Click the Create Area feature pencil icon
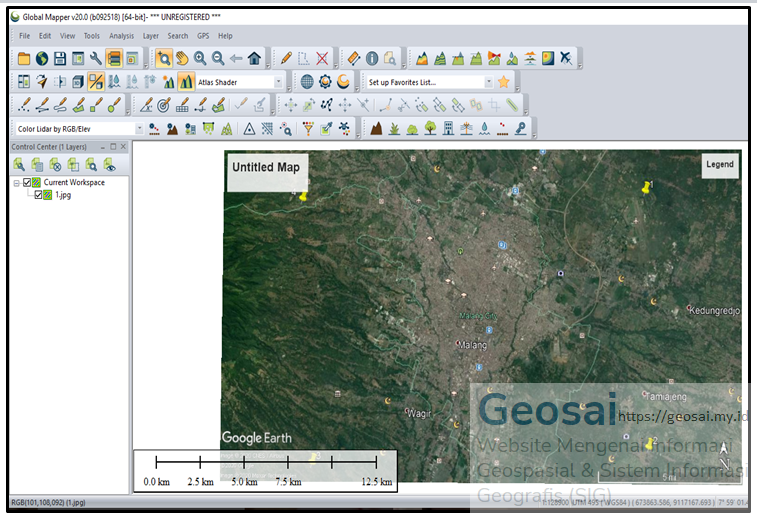The image size is (757, 519). 78,105
